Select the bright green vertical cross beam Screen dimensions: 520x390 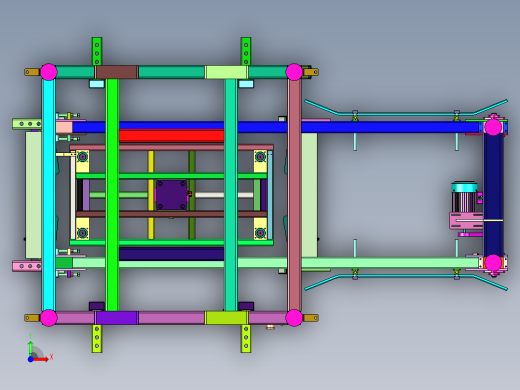coord(112,195)
